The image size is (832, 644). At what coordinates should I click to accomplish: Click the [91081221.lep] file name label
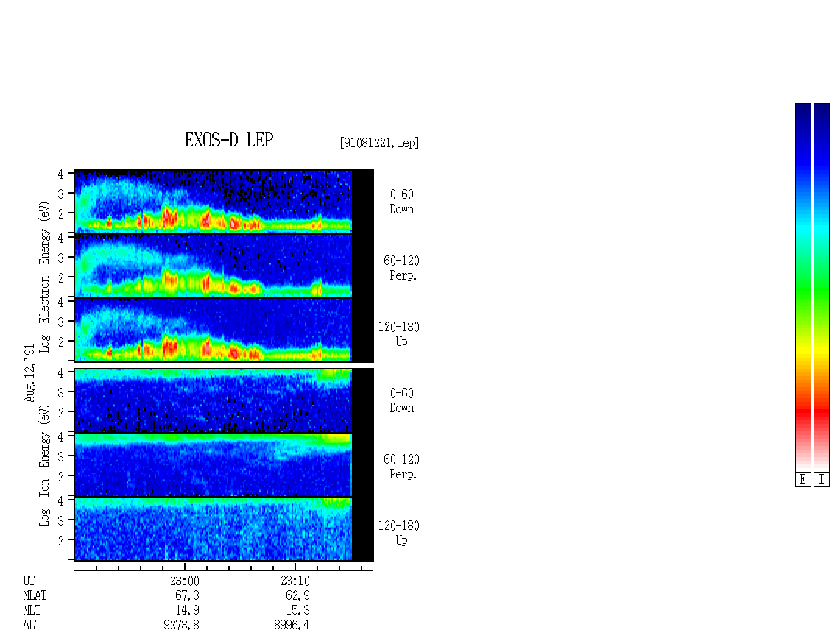pos(379,143)
